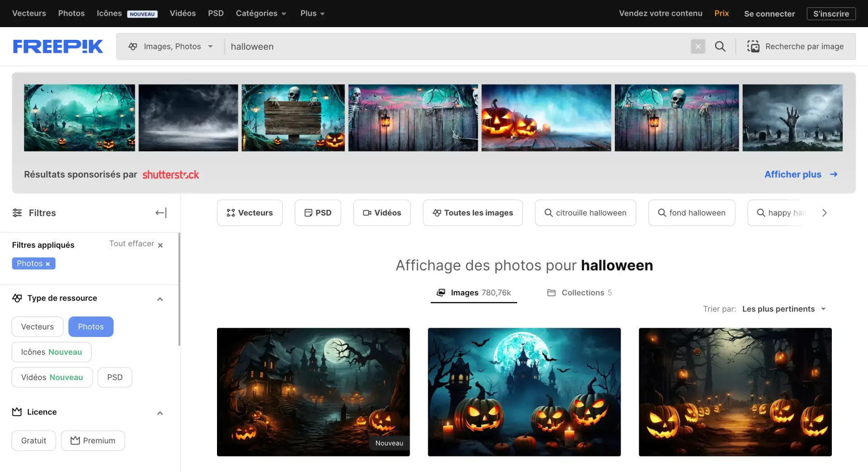Image resolution: width=868 pixels, height=472 pixels.
Task: Open PSD in top navigation
Action: point(216,14)
